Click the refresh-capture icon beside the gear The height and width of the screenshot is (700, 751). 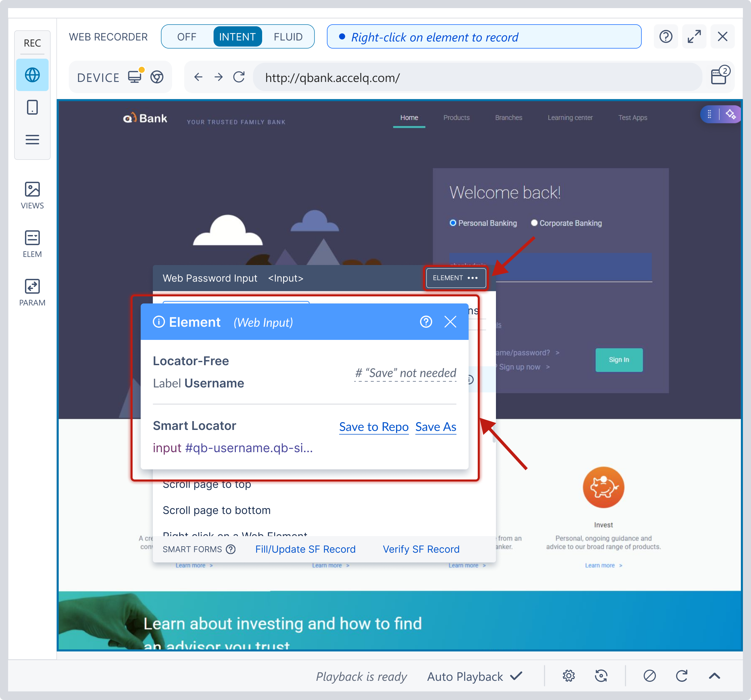(601, 676)
